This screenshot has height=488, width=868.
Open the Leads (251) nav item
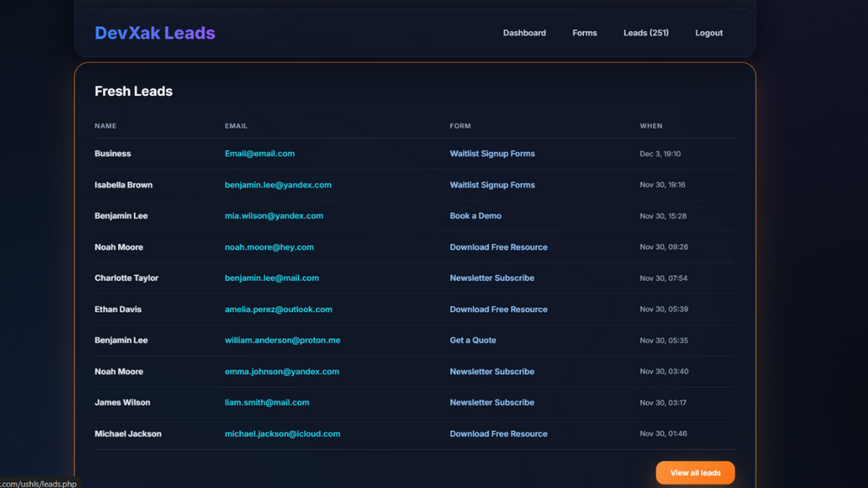point(646,33)
